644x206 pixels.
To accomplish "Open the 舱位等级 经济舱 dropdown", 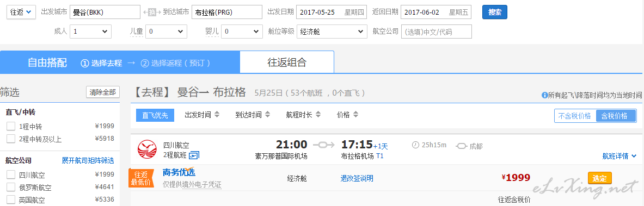I will pos(332,32).
